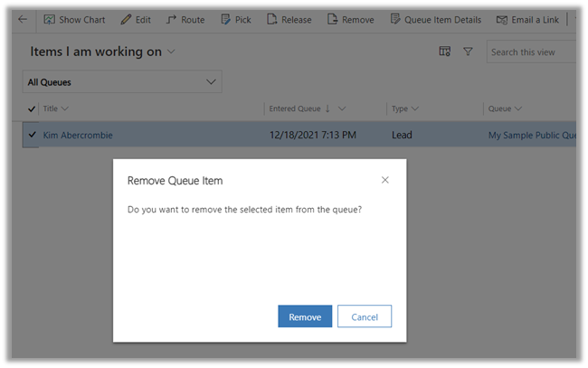Screen dimensions: 588x368
Task: Close the Remove Queue Item dialog
Action: (385, 180)
